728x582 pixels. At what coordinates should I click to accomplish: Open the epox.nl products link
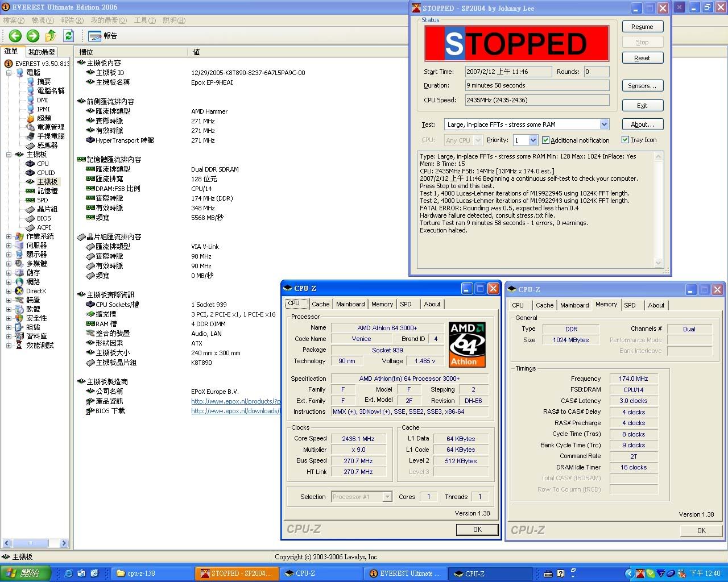(x=235, y=401)
